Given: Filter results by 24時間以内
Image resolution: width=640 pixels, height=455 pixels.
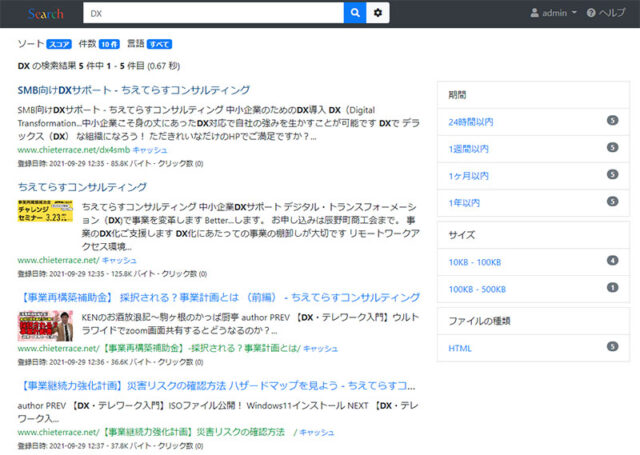Looking at the screenshot, I should click(471, 121).
